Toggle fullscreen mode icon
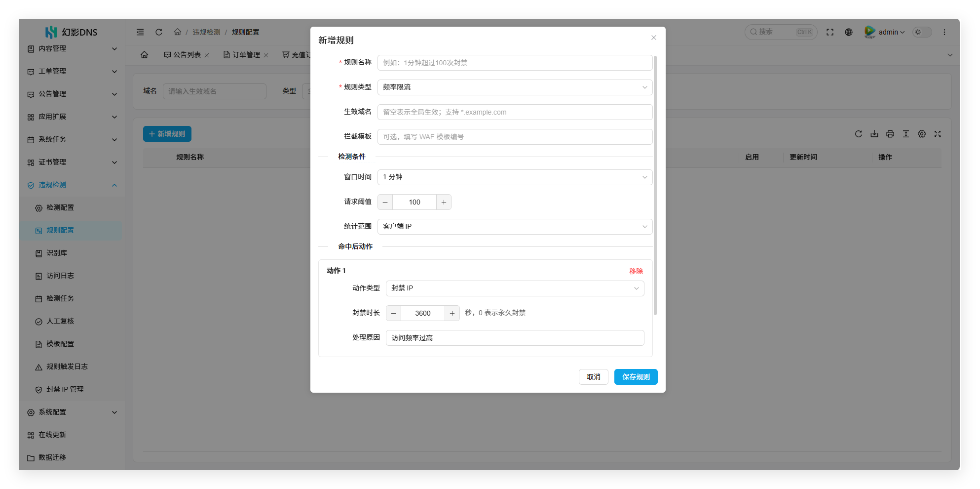 pos(830,32)
